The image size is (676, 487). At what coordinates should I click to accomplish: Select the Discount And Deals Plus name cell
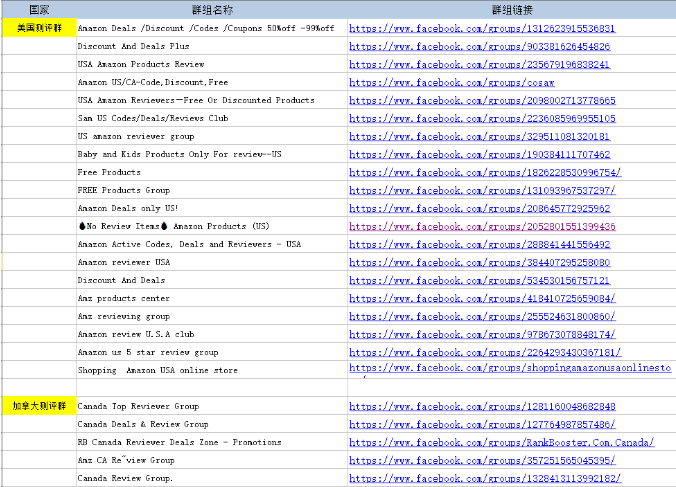click(x=212, y=46)
